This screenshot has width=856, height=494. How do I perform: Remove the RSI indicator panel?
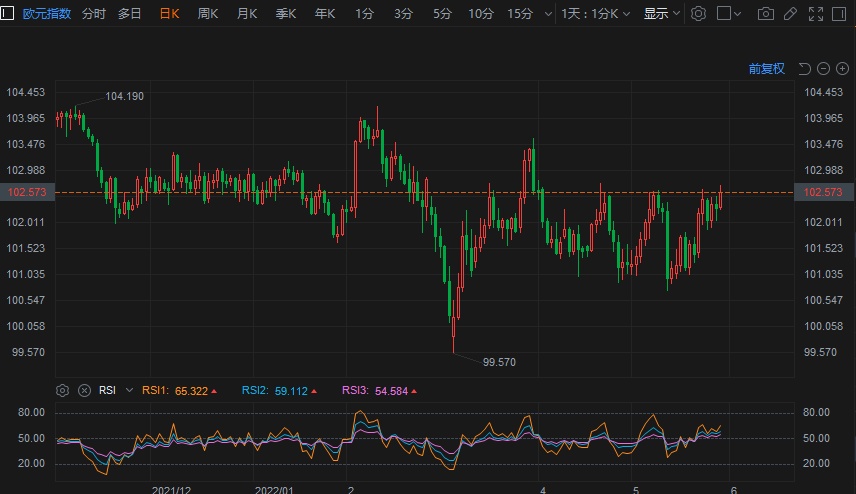click(x=84, y=391)
